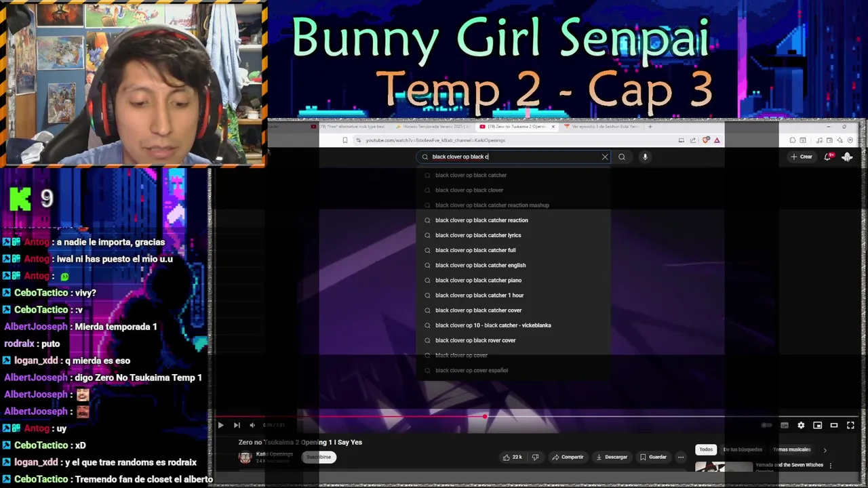868x488 pixels.
Task: Select Temas musicales chip
Action: point(791,449)
